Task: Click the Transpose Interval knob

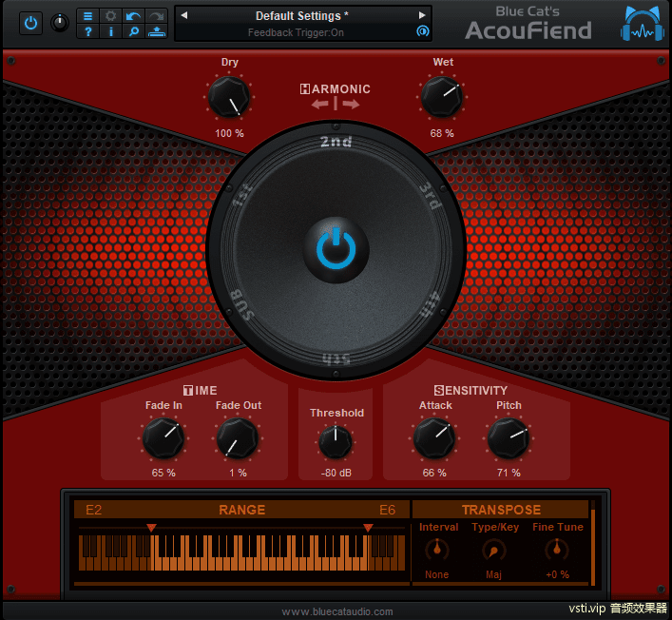Action: point(437,550)
